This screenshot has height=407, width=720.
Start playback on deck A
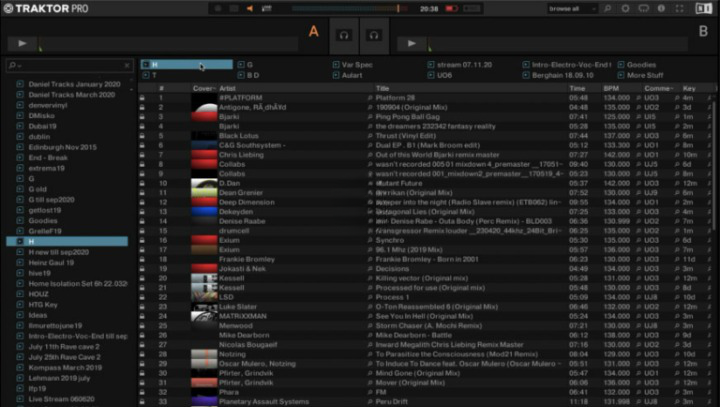[x=22, y=44]
